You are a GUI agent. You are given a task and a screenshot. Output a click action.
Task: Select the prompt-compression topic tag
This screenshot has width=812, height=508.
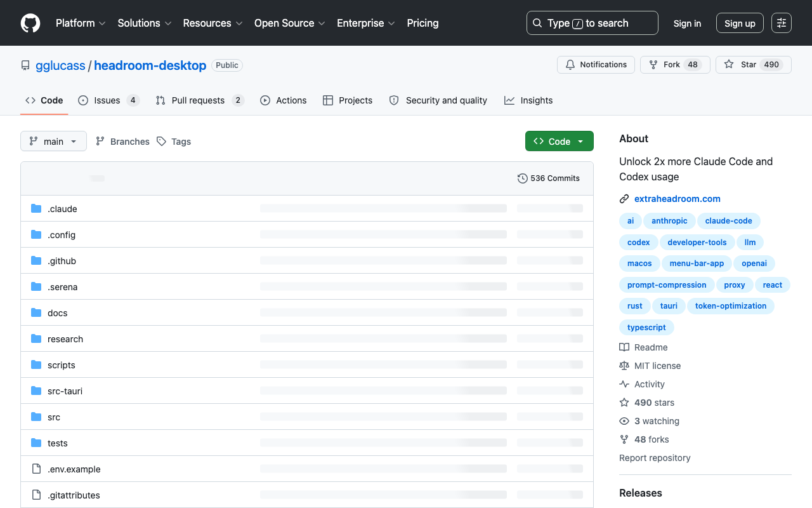click(667, 285)
